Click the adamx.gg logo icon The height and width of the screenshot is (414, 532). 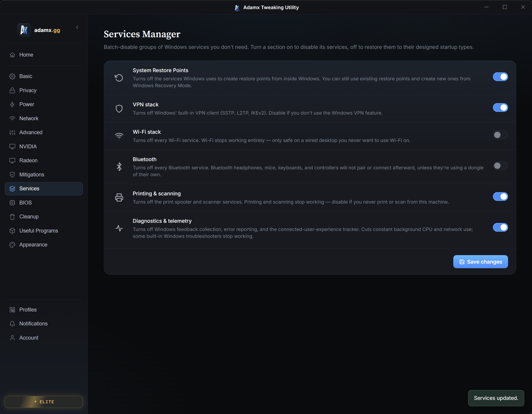pyautogui.click(x=24, y=30)
